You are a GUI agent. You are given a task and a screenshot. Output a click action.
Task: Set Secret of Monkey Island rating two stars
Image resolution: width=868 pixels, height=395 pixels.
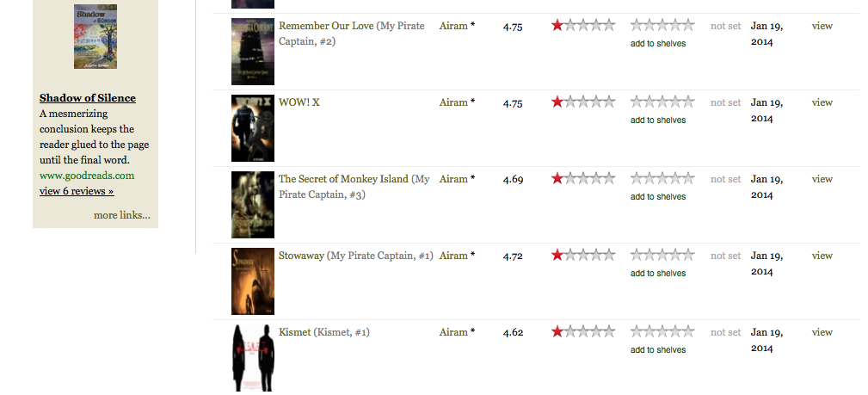pyautogui.click(x=649, y=178)
